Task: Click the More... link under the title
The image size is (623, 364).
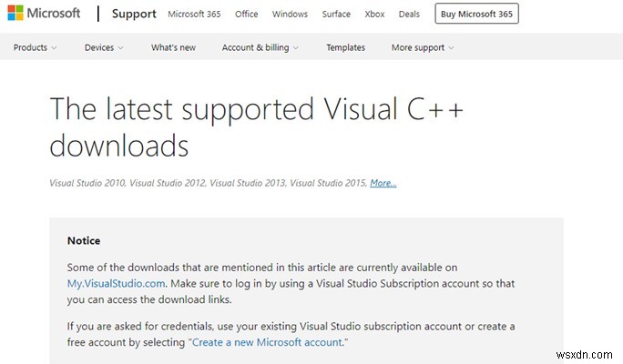Action: point(383,183)
